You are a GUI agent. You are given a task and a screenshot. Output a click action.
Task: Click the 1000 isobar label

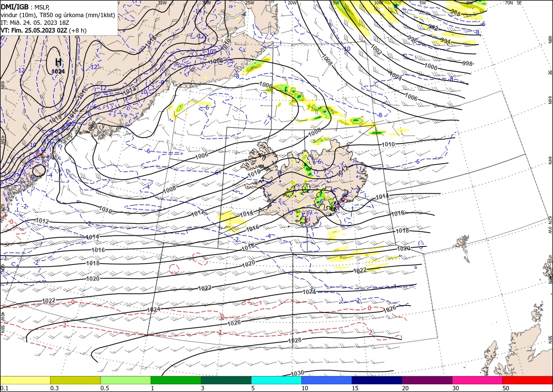(x=431, y=67)
